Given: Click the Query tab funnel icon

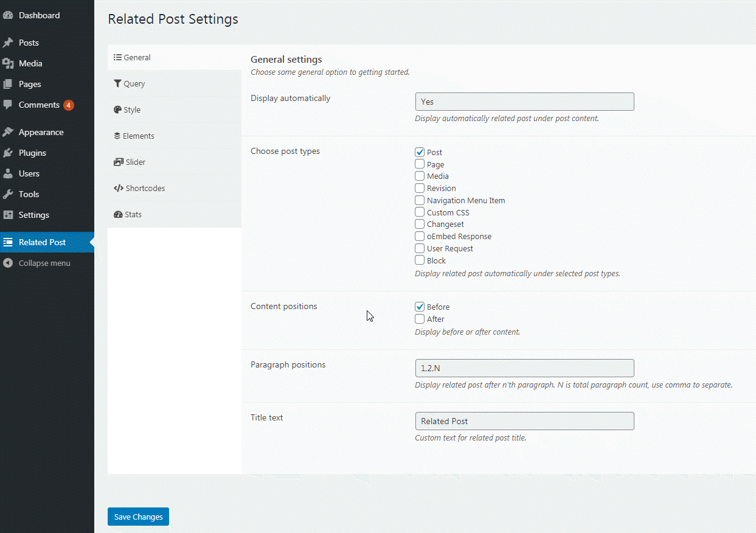Looking at the screenshot, I should (117, 83).
